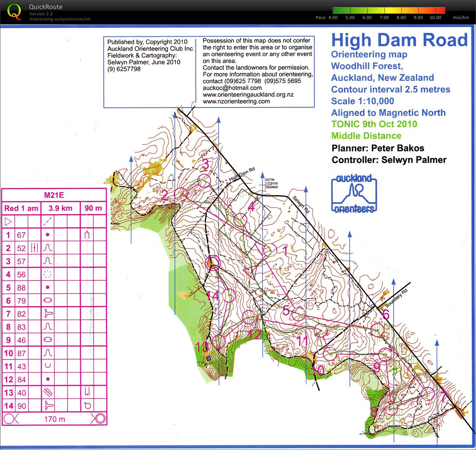Viewport: 476px width, 450px height.
Task: Click the Red 1 am course cell
Action: pos(21,208)
